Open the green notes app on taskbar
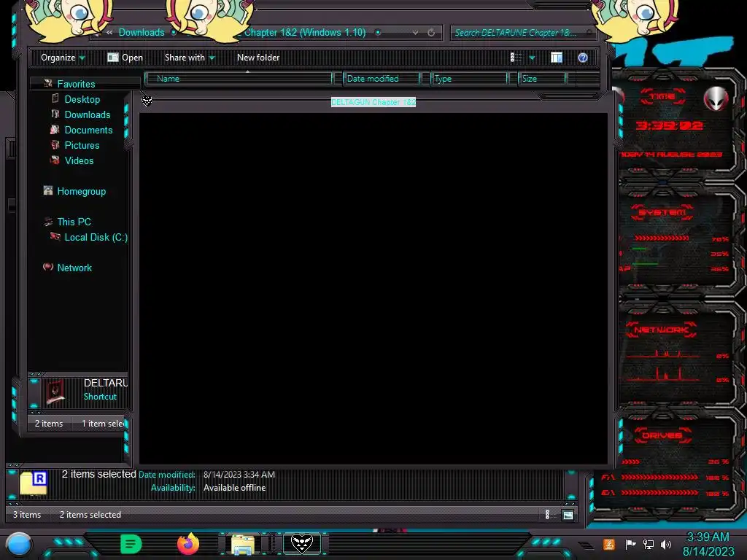The image size is (747, 560). pyautogui.click(x=131, y=544)
